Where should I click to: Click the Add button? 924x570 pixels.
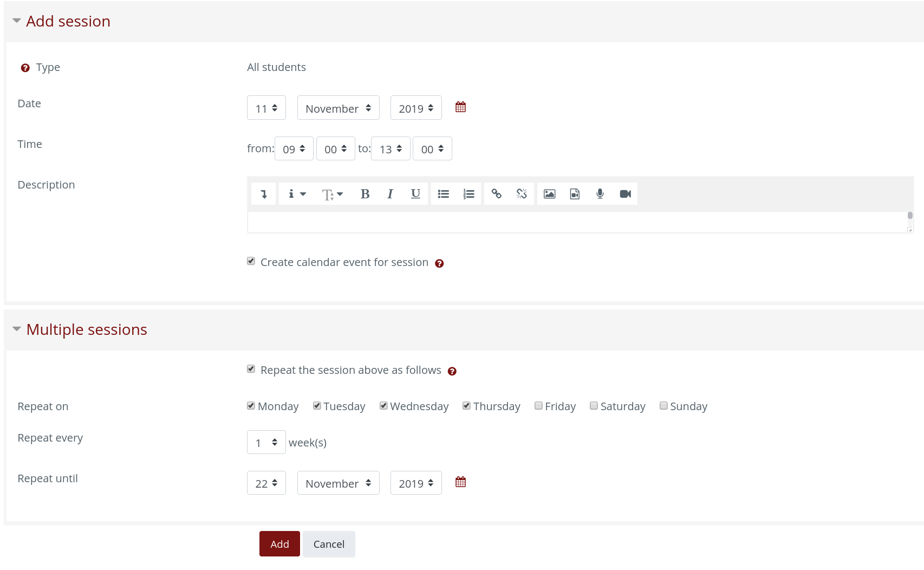coord(279,544)
